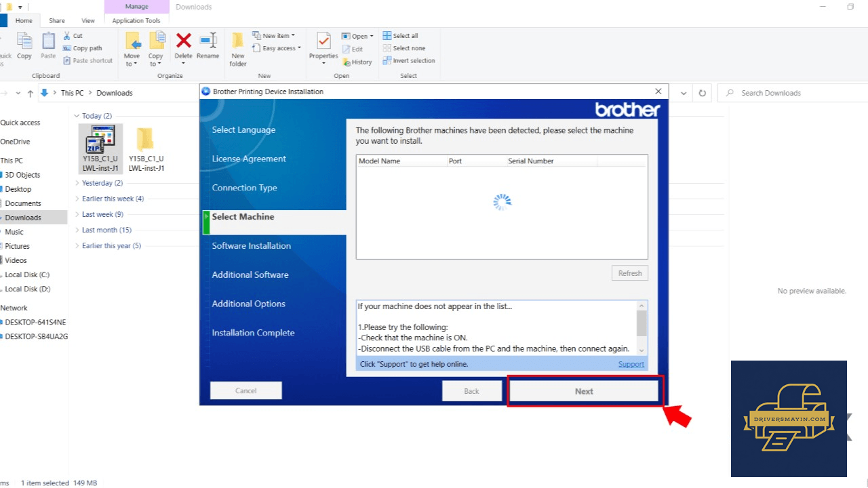Expand the Yesterday (2) group
This screenshot has width=868, height=488.
tap(77, 183)
